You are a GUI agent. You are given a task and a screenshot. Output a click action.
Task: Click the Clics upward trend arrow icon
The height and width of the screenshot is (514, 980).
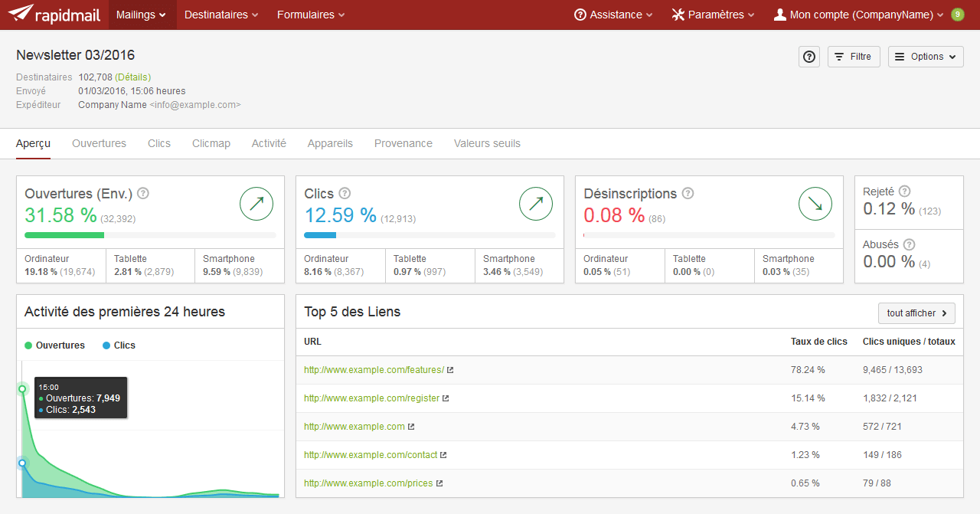(536, 203)
